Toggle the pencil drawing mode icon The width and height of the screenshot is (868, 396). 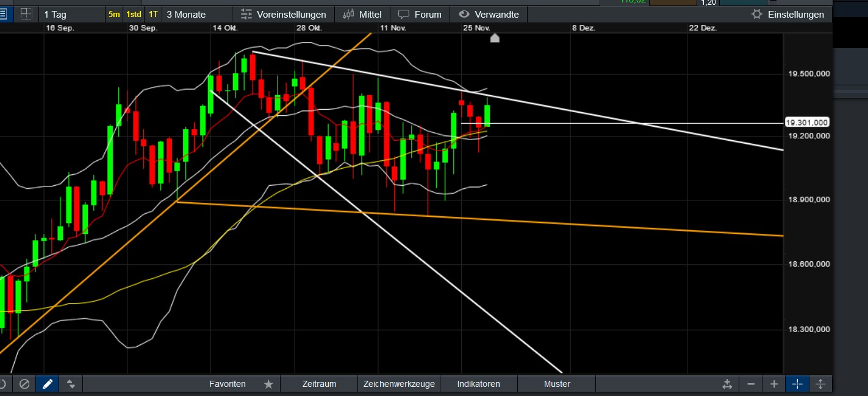coord(48,384)
